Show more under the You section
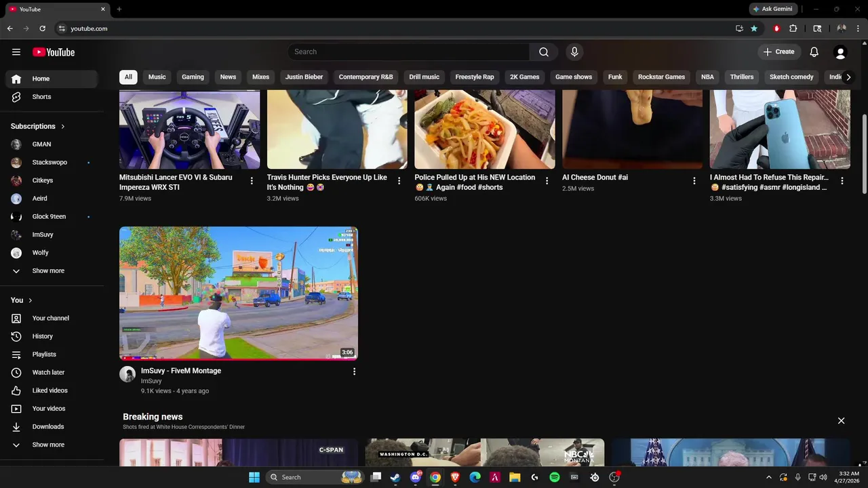The width and height of the screenshot is (868, 488). click(52, 445)
